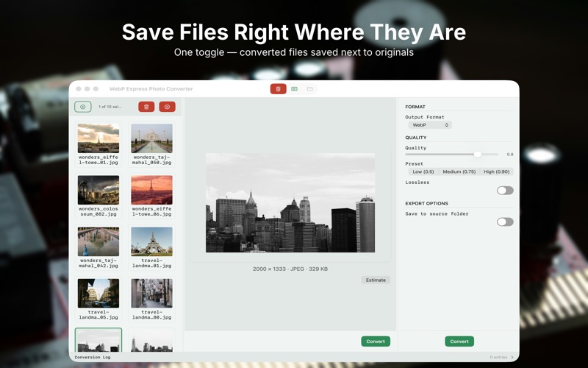
Task: Click the red trash icon in the title bar
Action: [279, 89]
